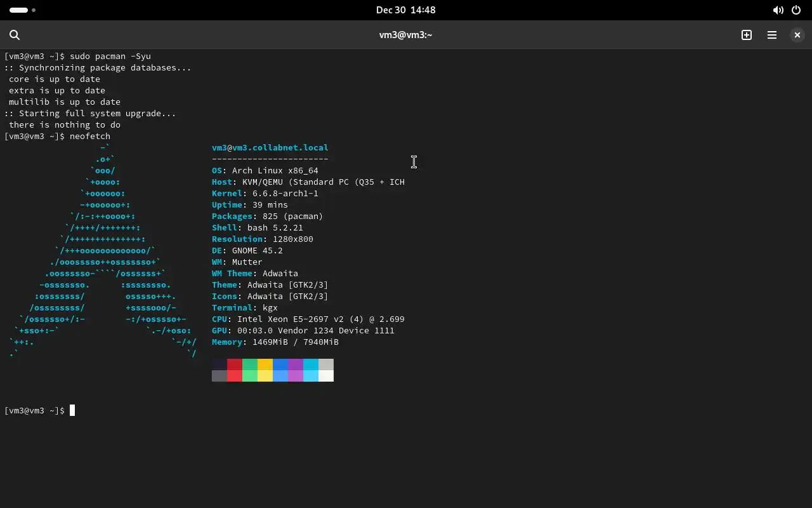Pick the light gray swatch in top row
Image resolution: width=812 pixels, height=508 pixels.
[x=326, y=364]
